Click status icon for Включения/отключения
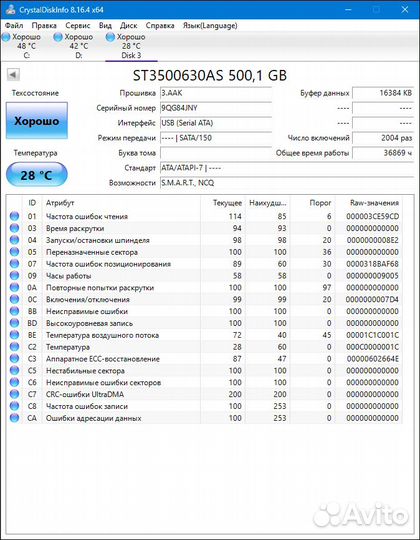The width and height of the screenshot is (420, 540). pos(14,299)
